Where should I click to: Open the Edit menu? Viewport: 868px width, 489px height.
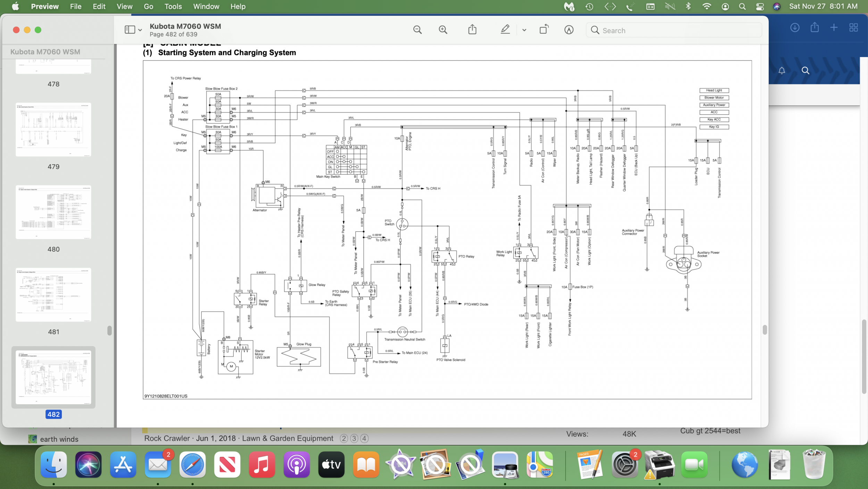pos(99,6)
